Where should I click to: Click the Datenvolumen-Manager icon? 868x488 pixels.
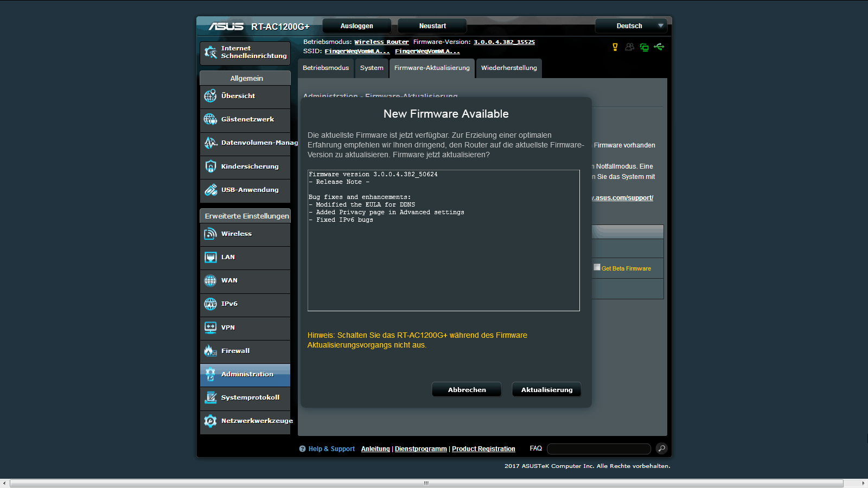click(x=210, y=143)
